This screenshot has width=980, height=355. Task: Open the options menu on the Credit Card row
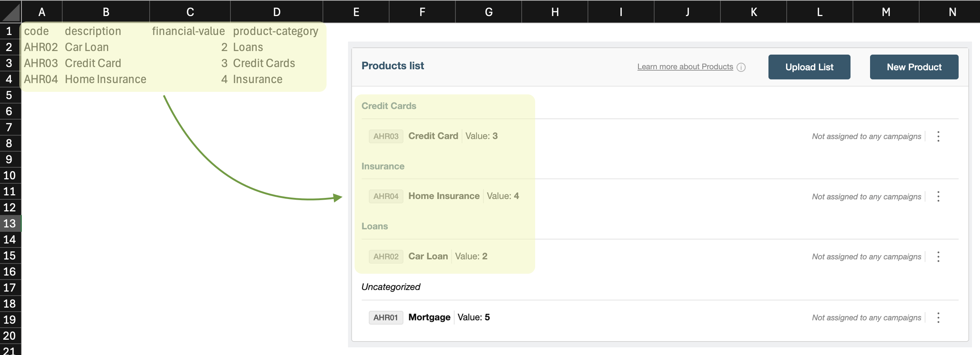pyautogui.click(x=939, y=136)
